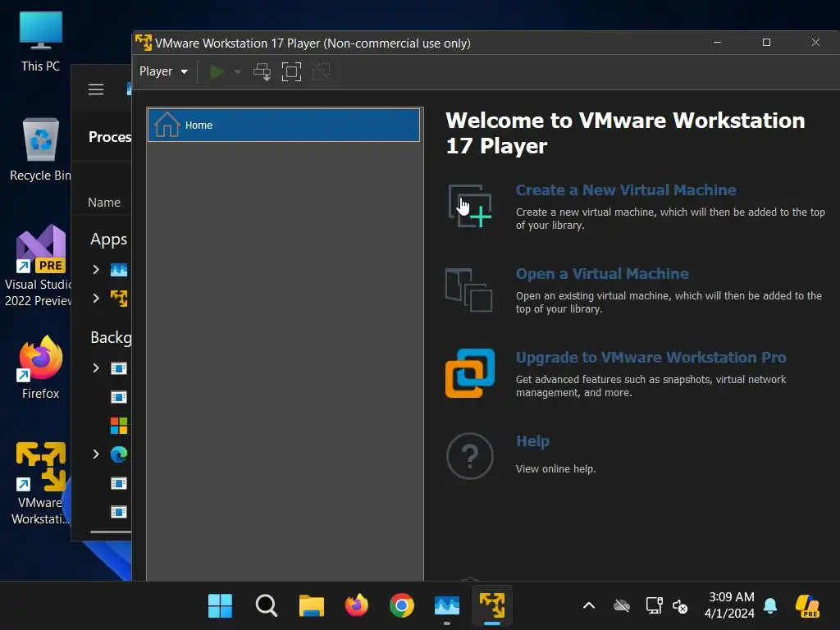Open the Windows Start menu
This screenshot has height=630, width=840.
coord(220,606)
